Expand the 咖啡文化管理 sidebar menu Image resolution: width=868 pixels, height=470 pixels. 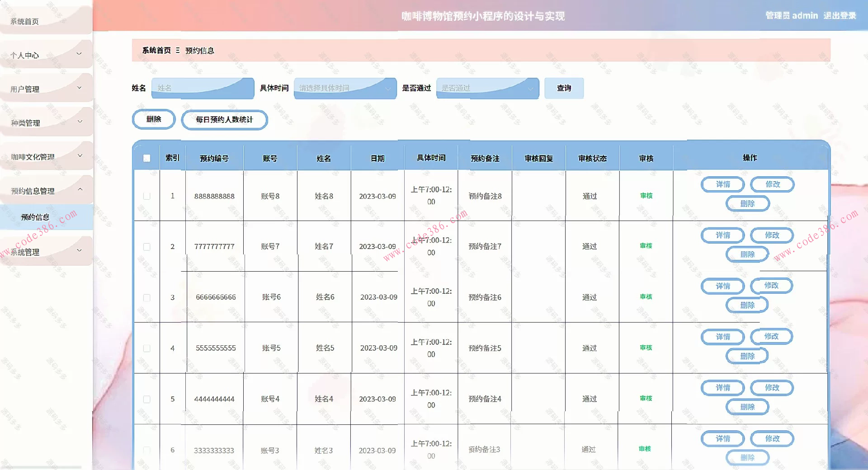pos(46,157)
